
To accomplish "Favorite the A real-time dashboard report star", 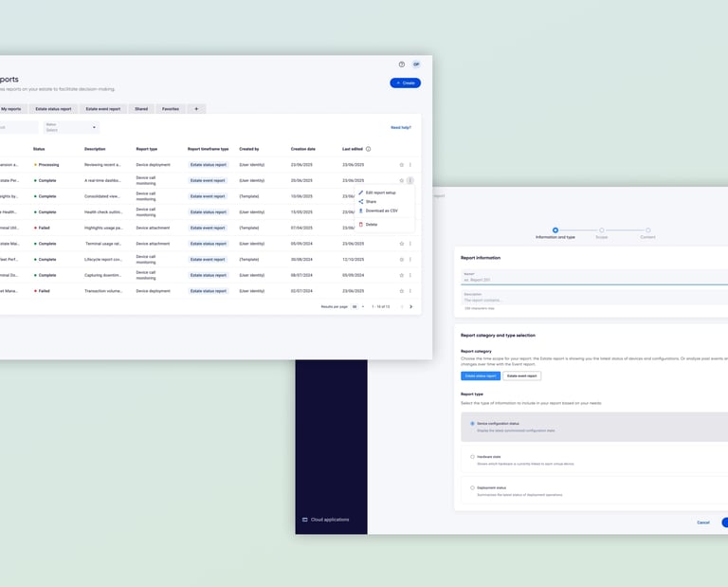I will tap(402, 180).
